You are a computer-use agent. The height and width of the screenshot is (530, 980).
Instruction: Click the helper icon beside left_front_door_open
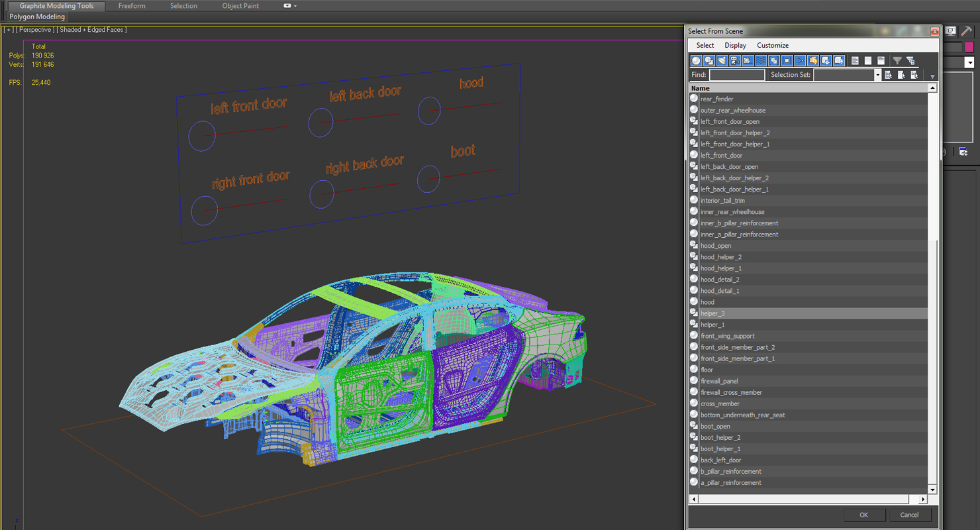pyautogui.click(x=694, y=121)
